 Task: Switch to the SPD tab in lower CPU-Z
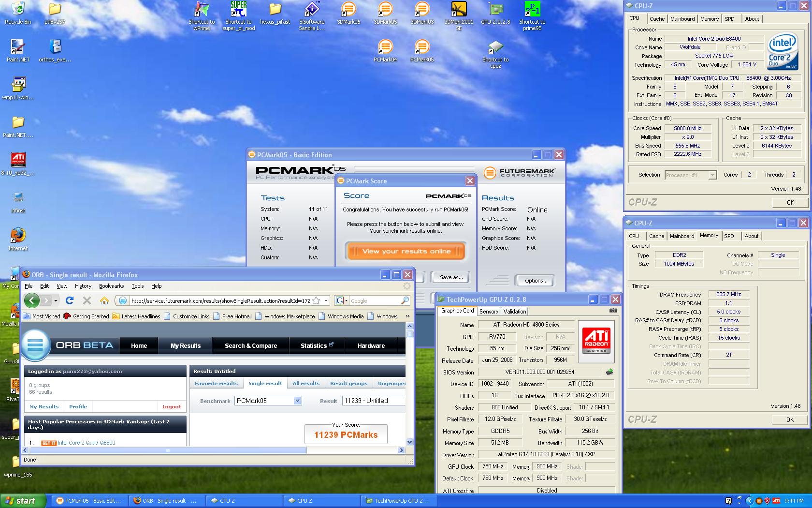tap(729, 236)
